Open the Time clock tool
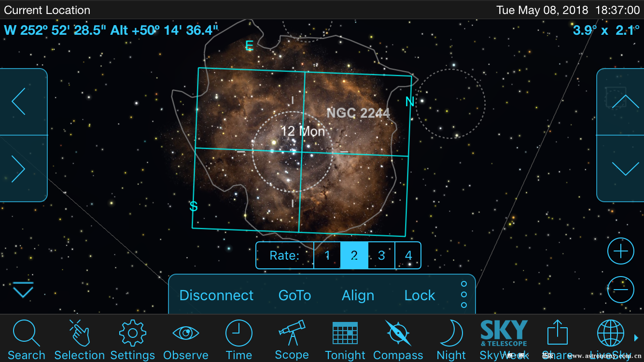This screenshot has height=362, width=644. pos(239,340)
